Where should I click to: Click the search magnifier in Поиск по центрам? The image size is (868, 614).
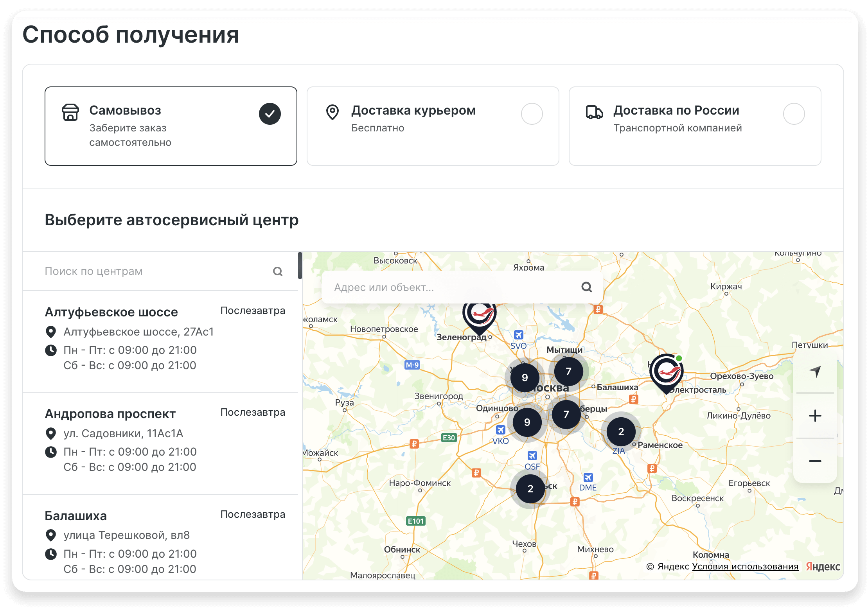[278, 271]
